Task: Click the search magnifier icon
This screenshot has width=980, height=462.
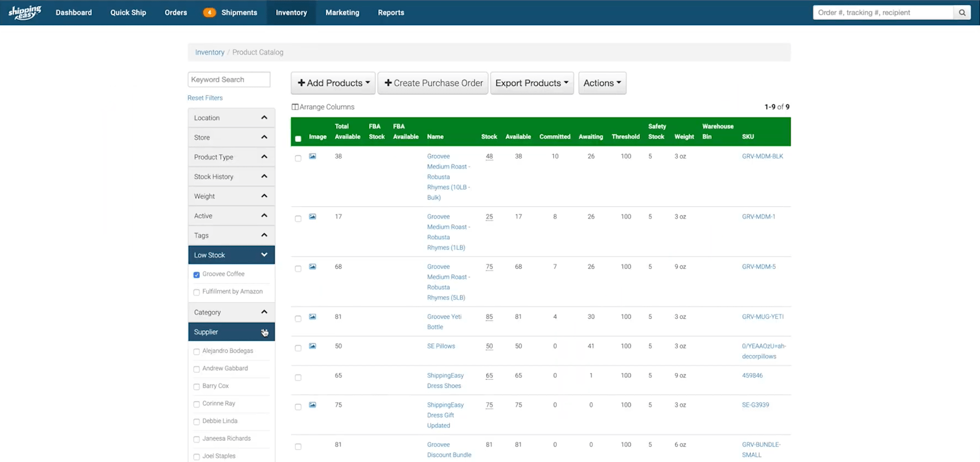Action: click(962, 13)
